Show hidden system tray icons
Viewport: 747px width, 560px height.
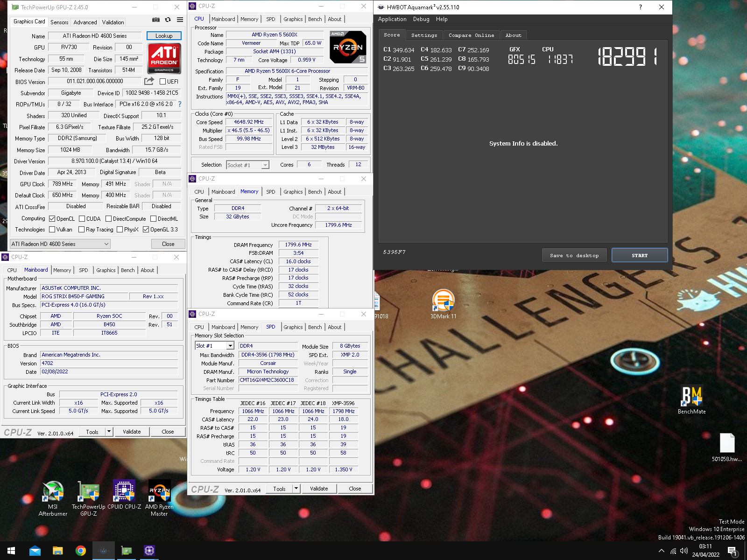(662, 551)
